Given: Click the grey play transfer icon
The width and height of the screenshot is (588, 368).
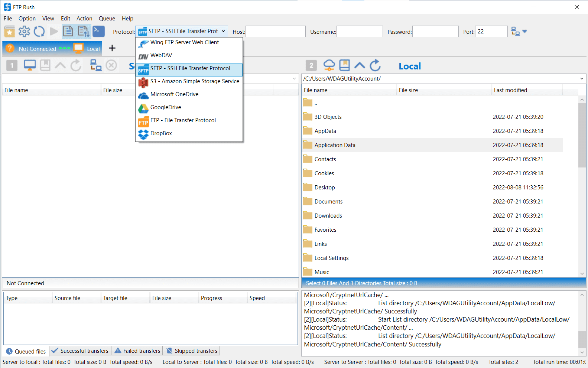Looking at the screenshot, I should coord(54,32).
